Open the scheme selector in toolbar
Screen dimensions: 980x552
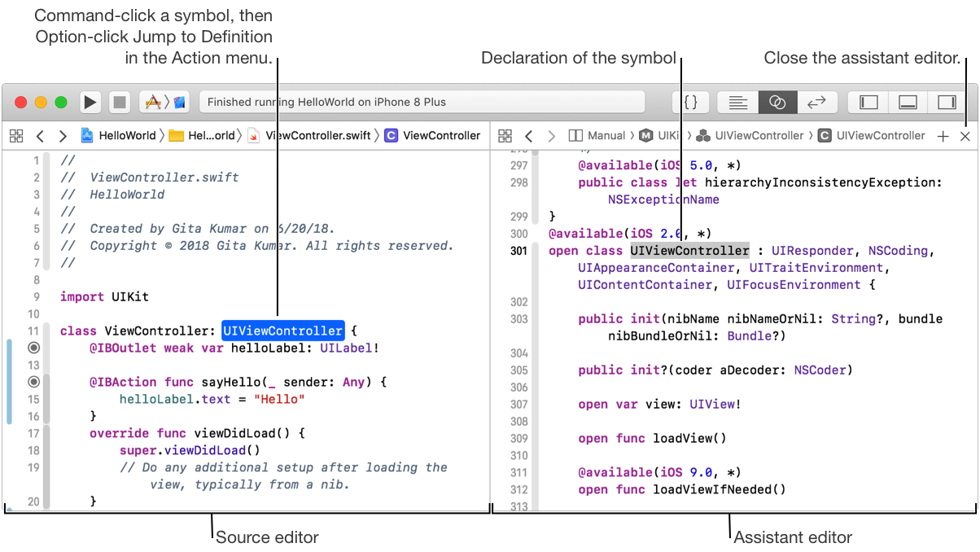[164, 103]
